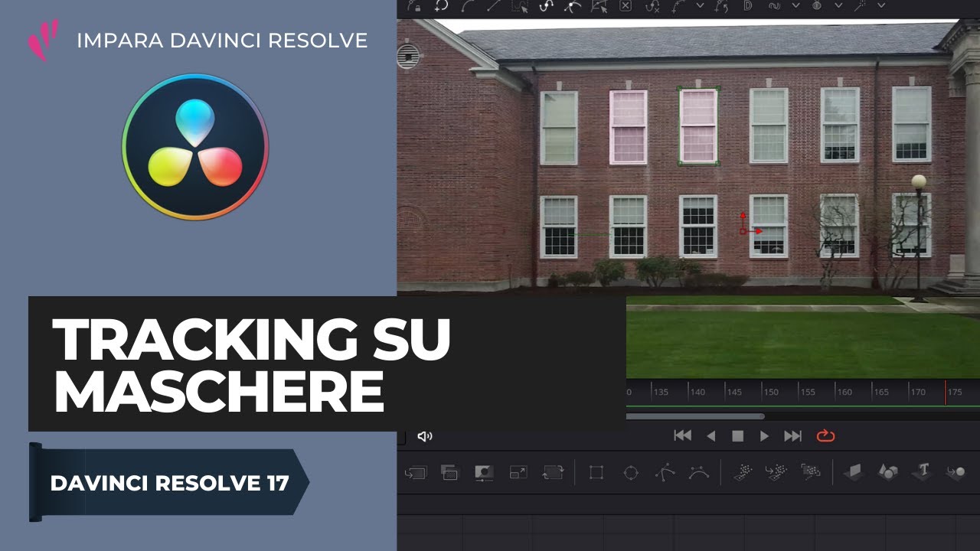Add a Polygon mask tool
Screen dimensions: 980x551
tap(665, 472)
